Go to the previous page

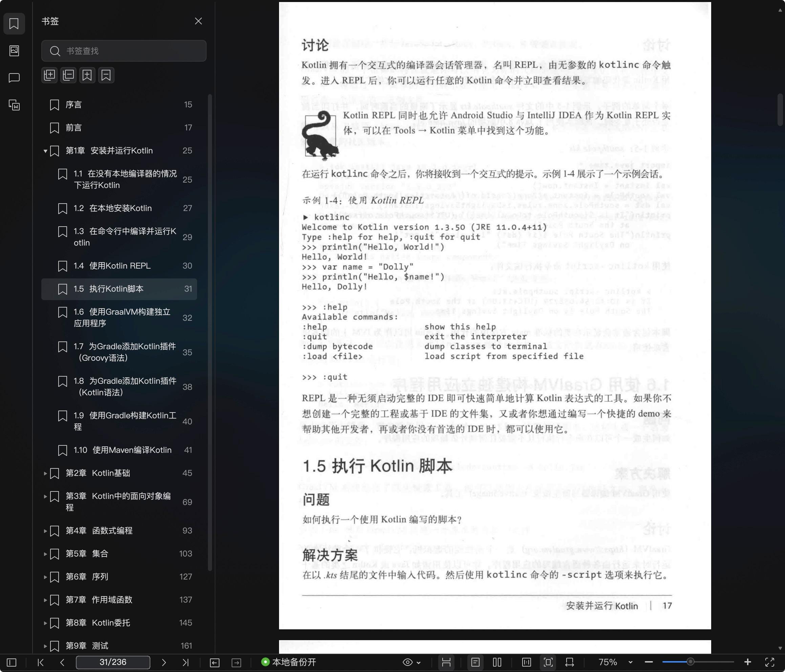coord(62,662)
